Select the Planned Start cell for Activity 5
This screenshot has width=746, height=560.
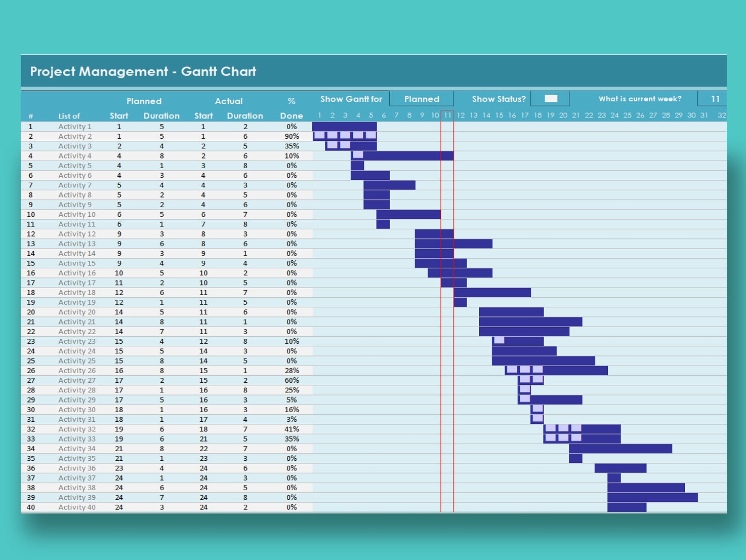point(119,165)
